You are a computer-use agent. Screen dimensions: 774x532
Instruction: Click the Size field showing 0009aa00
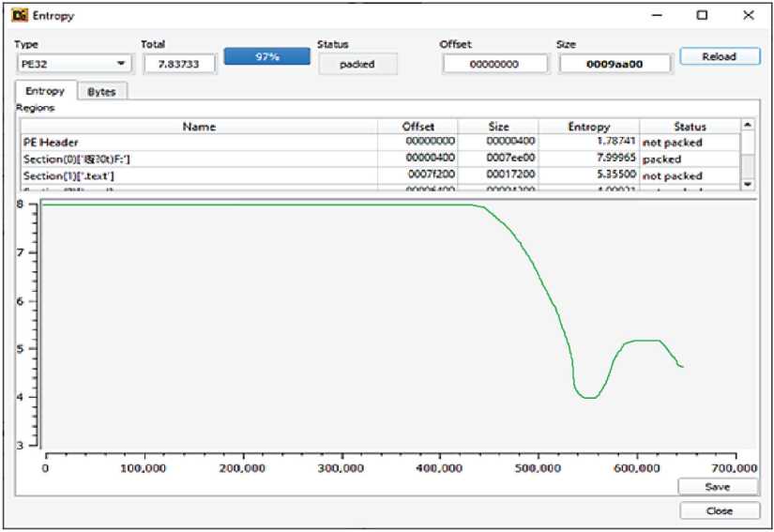[615, 64]
